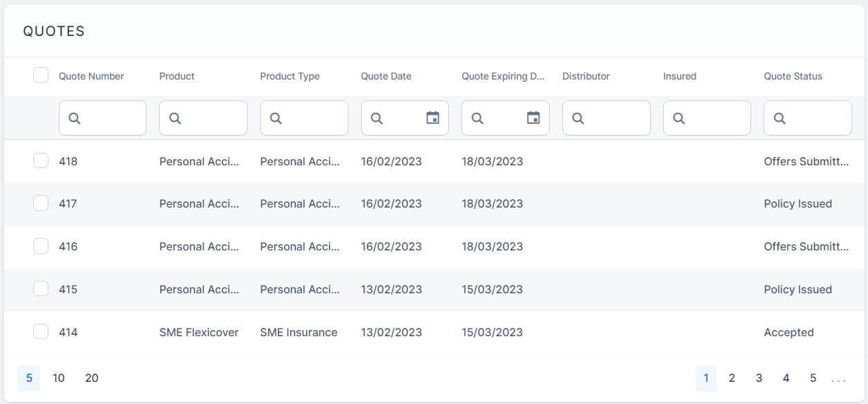The width and height of the screenshot is (868, 404).
Task: Open the Quote Expiring Date calendar icon
Action: point(533,118)
